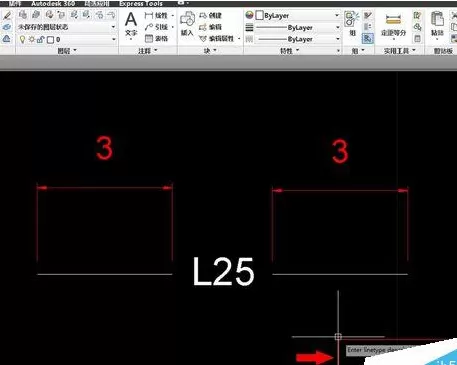This screenshot has height=365, width=457.
Task: Select the Leader (引线) tool
Action: click(156, 27)
